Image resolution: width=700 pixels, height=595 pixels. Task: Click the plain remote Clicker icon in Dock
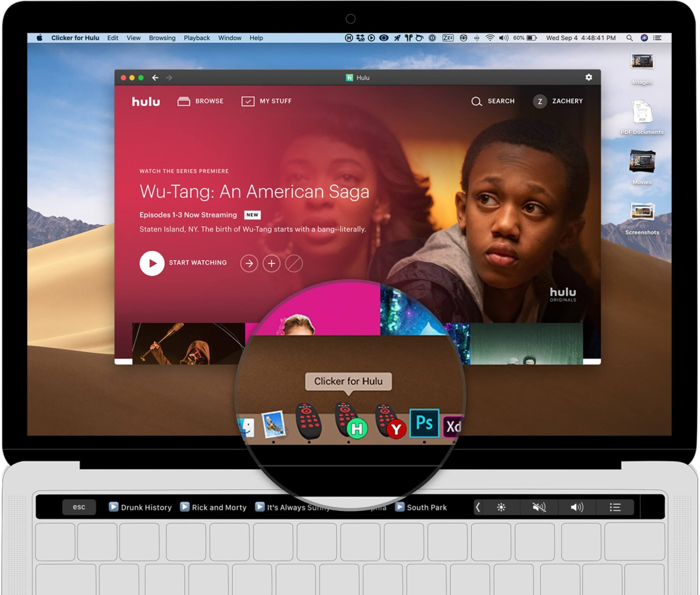tap(308, 421)
